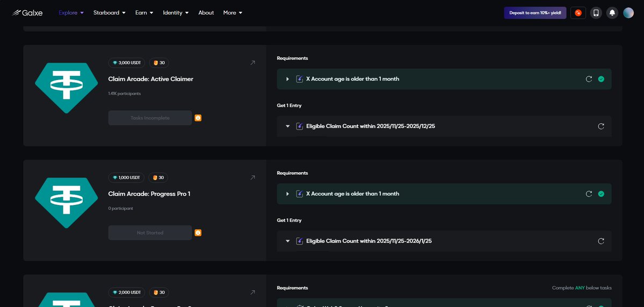Click the 2,000 USDT reward badge

[127, 292]
